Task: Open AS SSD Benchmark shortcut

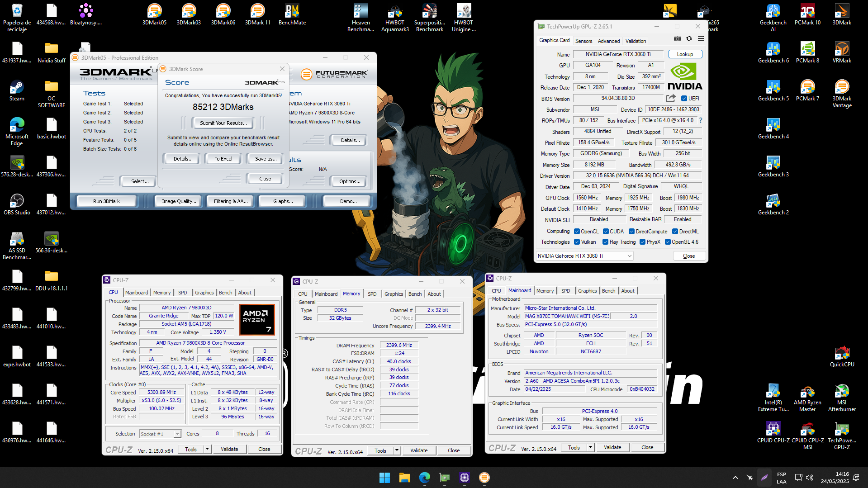Action: pyautogui.click(x=17, y=246)
